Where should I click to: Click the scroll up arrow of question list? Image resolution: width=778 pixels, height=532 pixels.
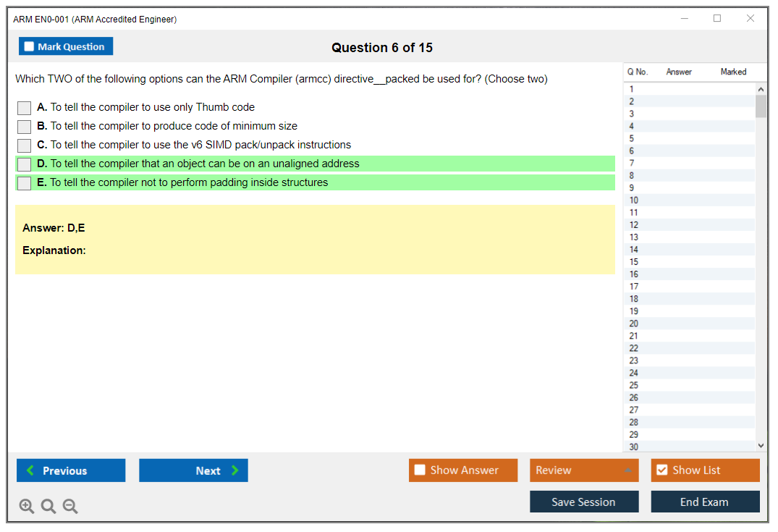(761, 89)
